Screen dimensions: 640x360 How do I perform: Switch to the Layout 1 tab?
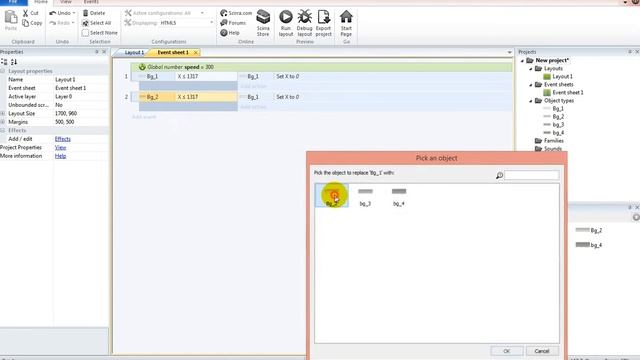point(134,53)
